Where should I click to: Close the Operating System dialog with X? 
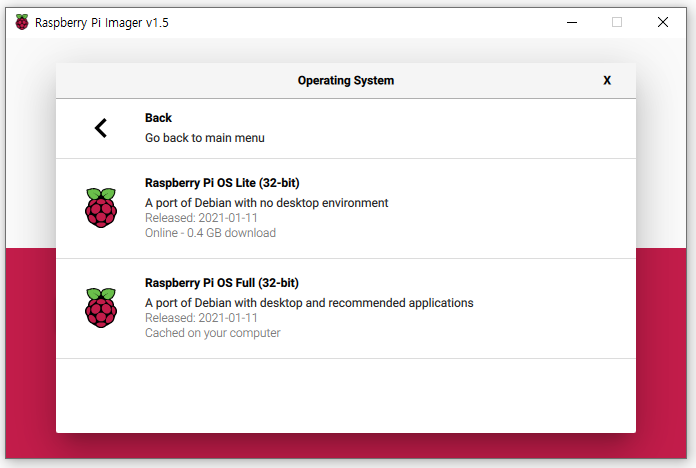point(607,80)
